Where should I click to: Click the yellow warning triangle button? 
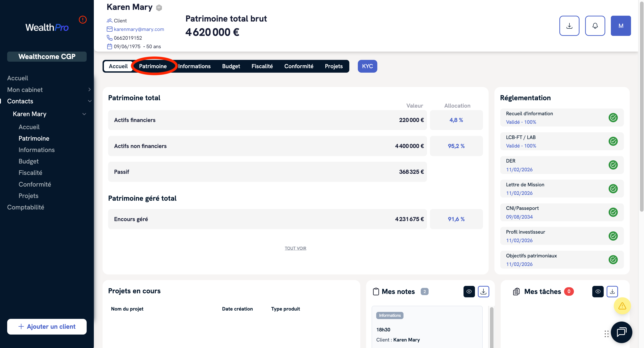tap(622, 306)
